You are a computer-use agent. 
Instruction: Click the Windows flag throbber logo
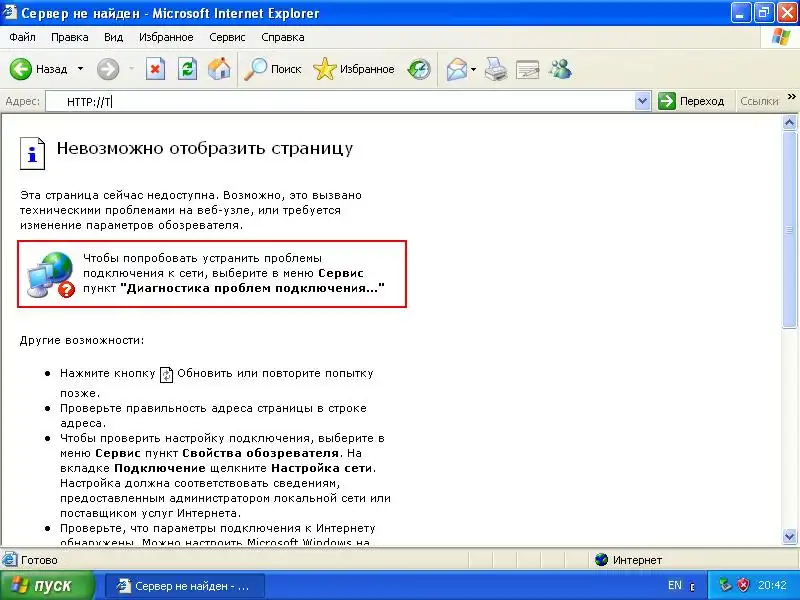780,37
